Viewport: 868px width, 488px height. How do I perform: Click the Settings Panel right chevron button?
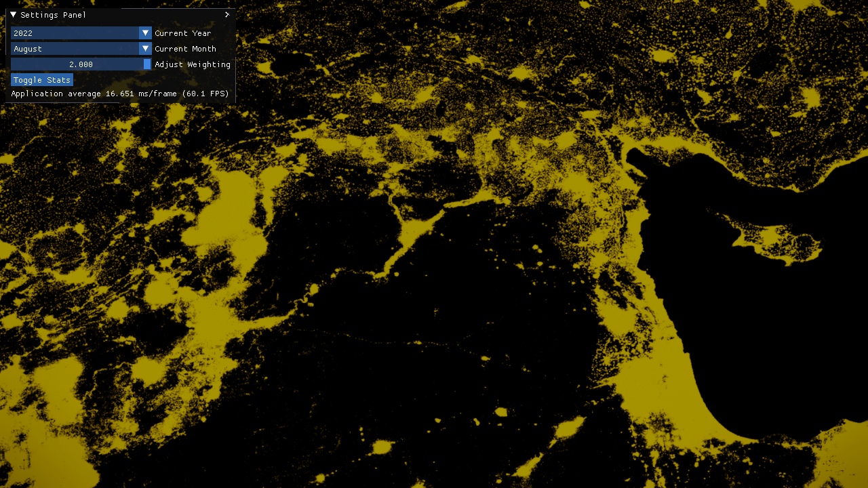227,14
